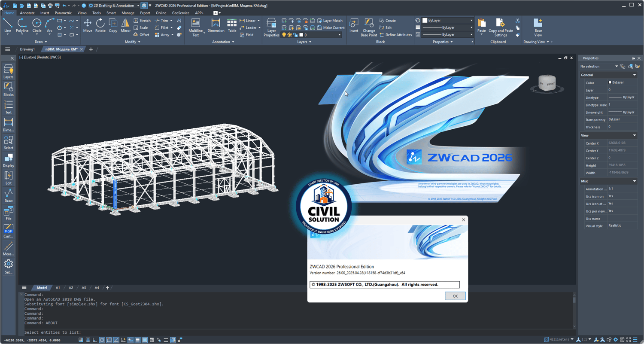Toggle polar tracking in status bar
This screenshot has width=644, height=344.
click(102, 340)
